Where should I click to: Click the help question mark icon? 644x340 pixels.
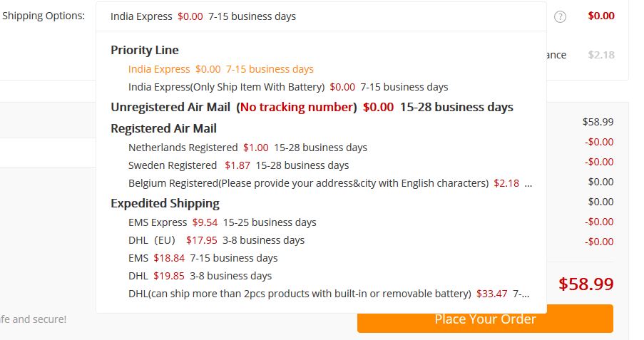(560, 16)
